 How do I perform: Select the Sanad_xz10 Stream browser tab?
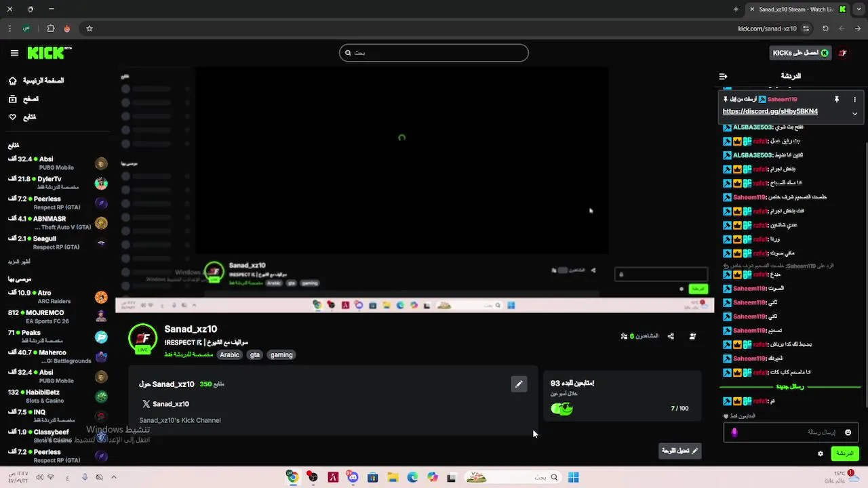[x=798, y=9]
